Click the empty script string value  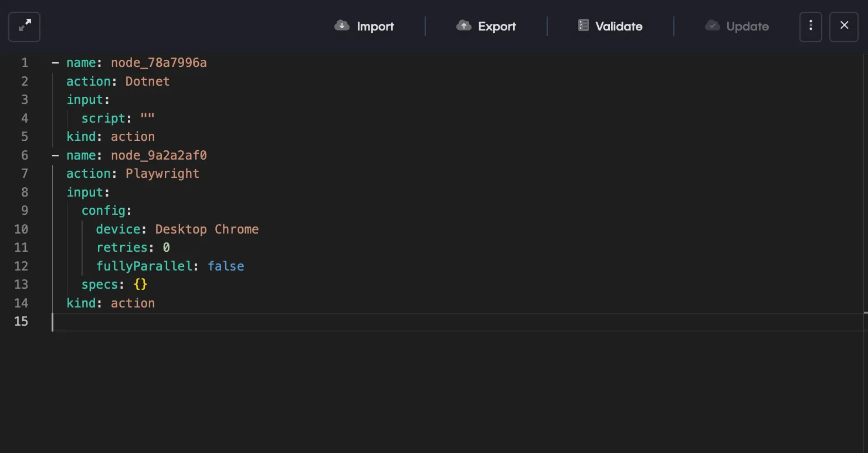click(148, 119)
